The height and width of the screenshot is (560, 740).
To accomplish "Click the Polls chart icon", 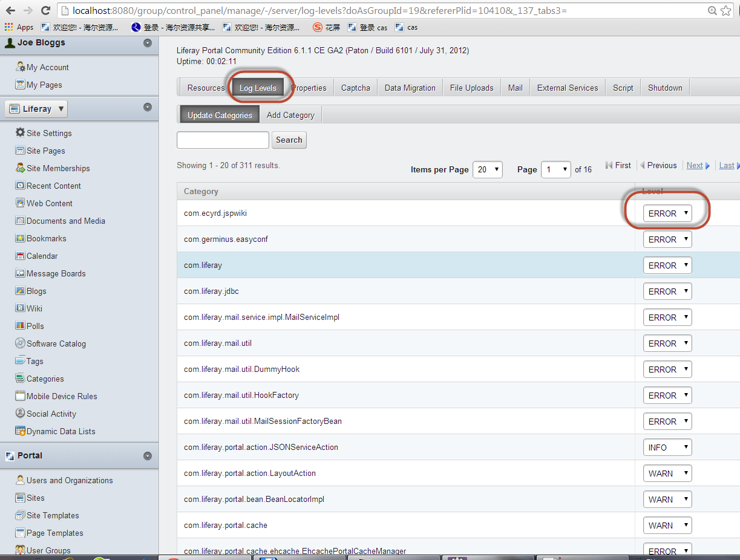I will 21,326.
